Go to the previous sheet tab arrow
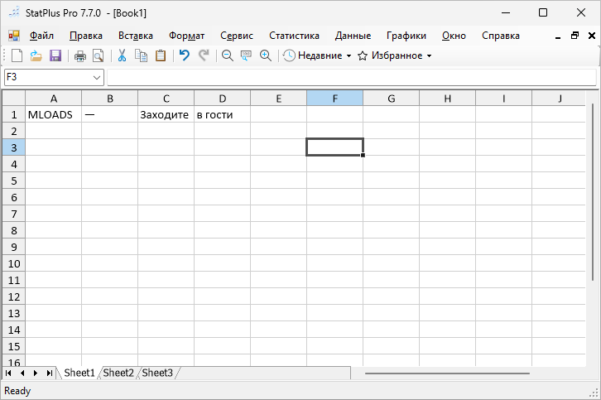The image size is (601, 400). (x=22, y=373)
